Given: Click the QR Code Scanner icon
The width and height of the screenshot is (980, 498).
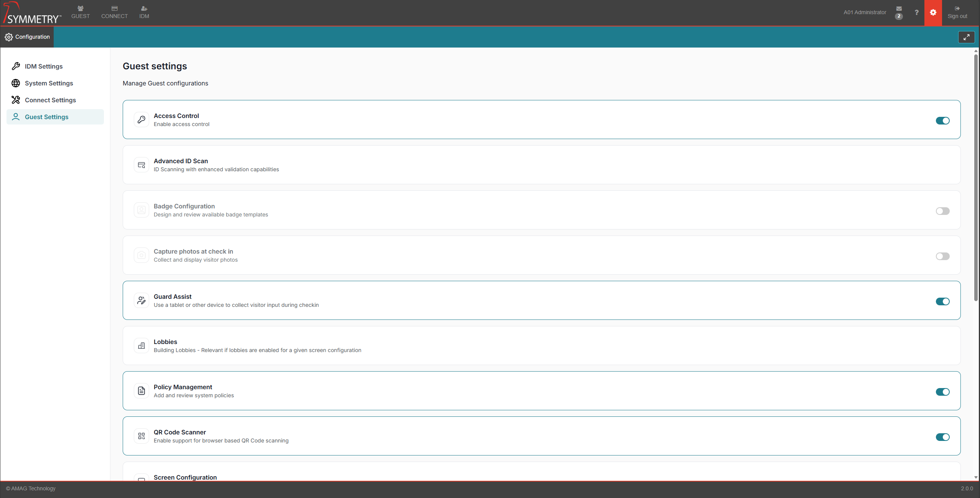Looking at the screenshot, I should pos(141,436).
